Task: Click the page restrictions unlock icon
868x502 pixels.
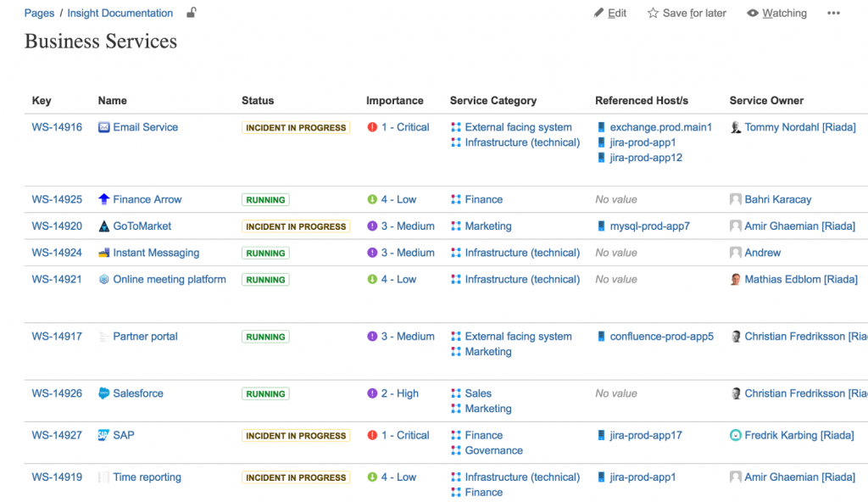Action: pos(191,12)
